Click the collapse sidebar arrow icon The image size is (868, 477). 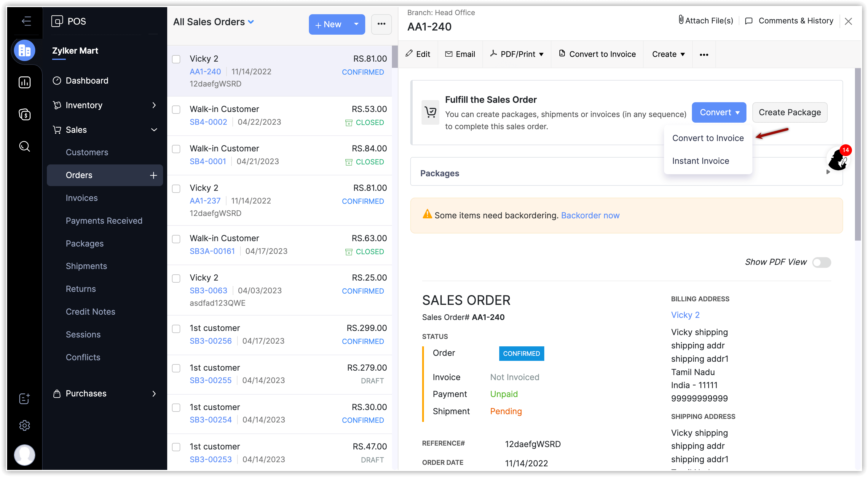pyautogui.click(x=26, y=21)
